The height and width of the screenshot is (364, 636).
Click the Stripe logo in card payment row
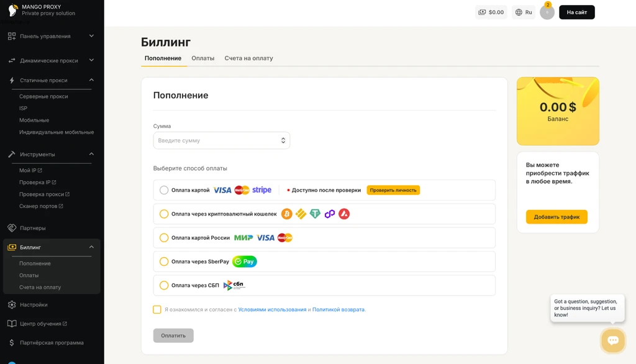pyautogui.click(x=261, y=190)
